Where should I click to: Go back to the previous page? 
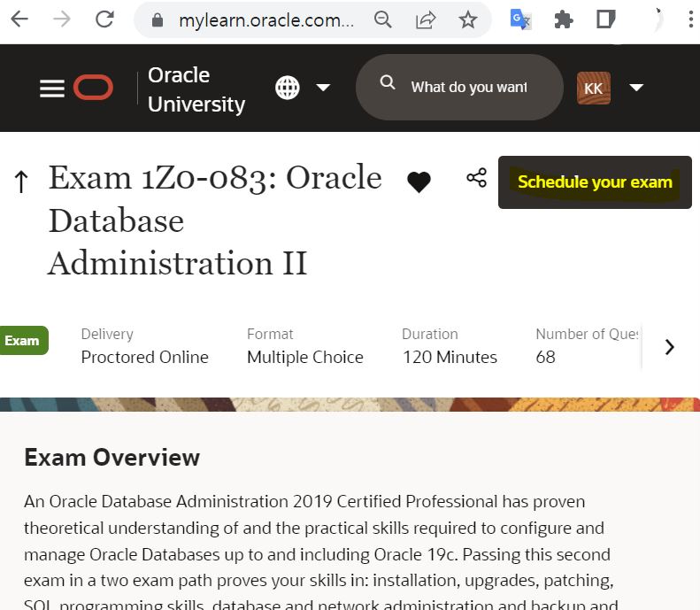tap(19, 19)
